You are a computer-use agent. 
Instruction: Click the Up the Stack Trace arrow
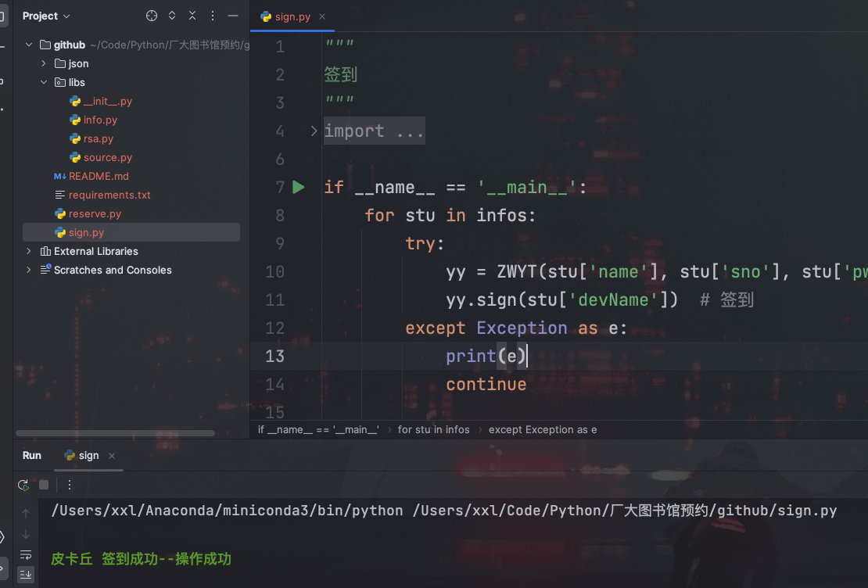coord(26,514)
